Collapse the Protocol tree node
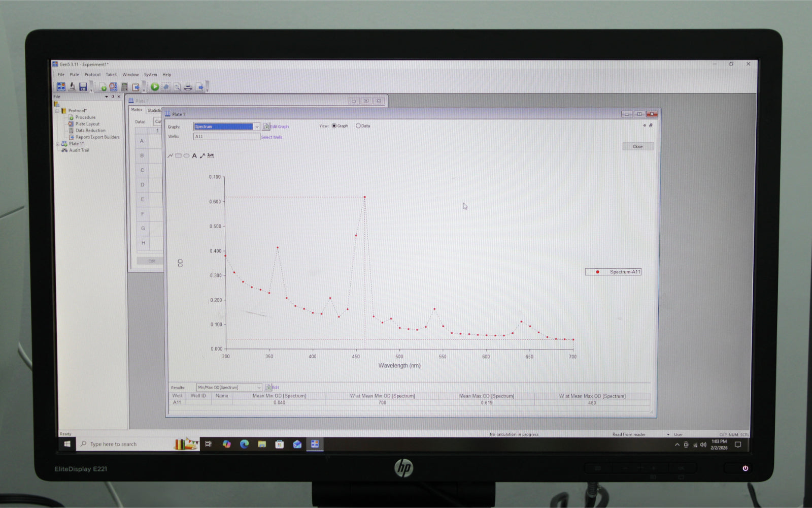The image size is (812, 508). pos(57,111)
